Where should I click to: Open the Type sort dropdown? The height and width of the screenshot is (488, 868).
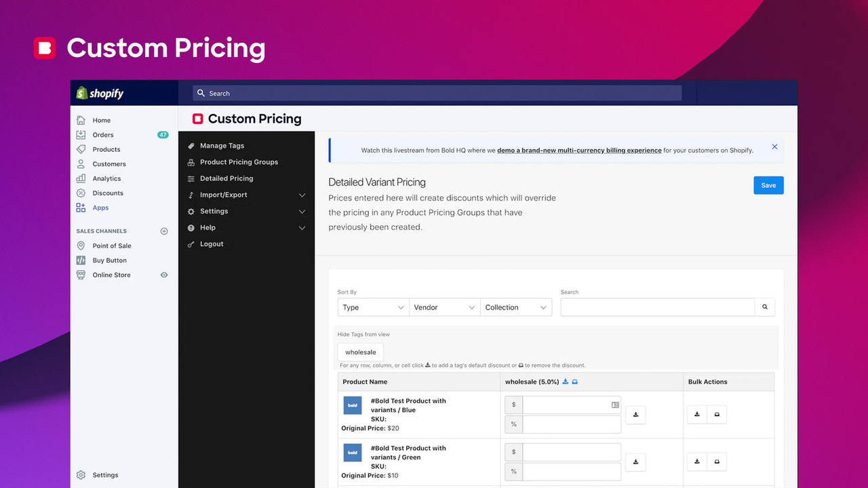tap(372, 307)
